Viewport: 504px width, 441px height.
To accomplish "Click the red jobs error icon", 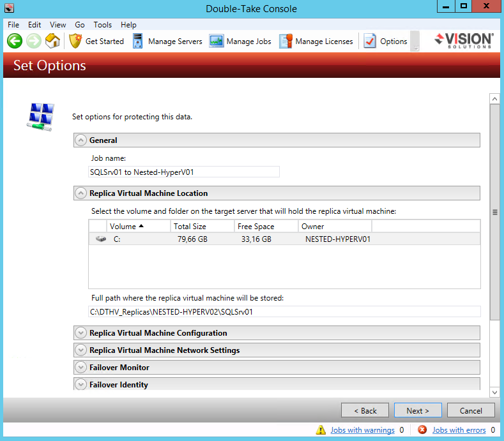I will tap(422, 430).
